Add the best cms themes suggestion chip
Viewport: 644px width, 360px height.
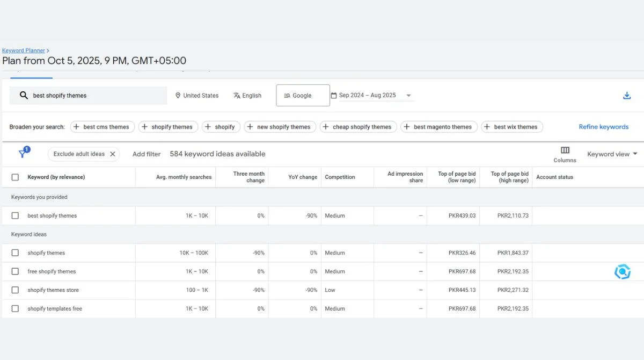(102, 126)
